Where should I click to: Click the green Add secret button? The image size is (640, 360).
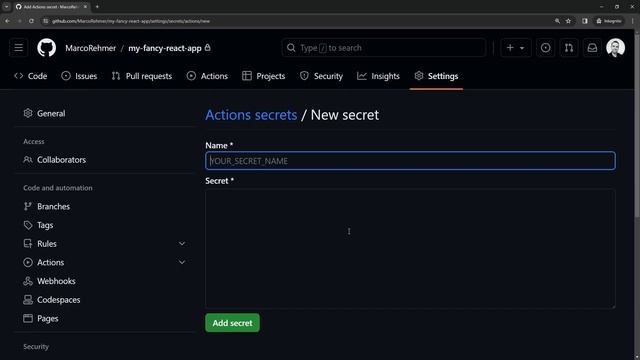point(232,323)
